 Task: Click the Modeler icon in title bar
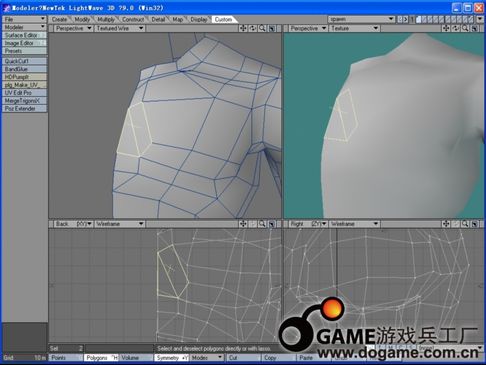pos(6,8)
